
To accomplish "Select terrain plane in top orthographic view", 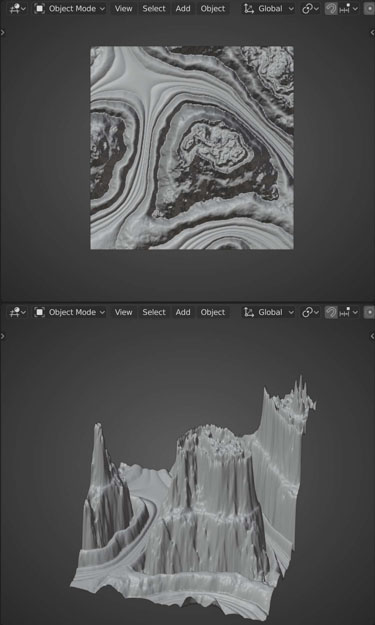I will coord(192,148).
